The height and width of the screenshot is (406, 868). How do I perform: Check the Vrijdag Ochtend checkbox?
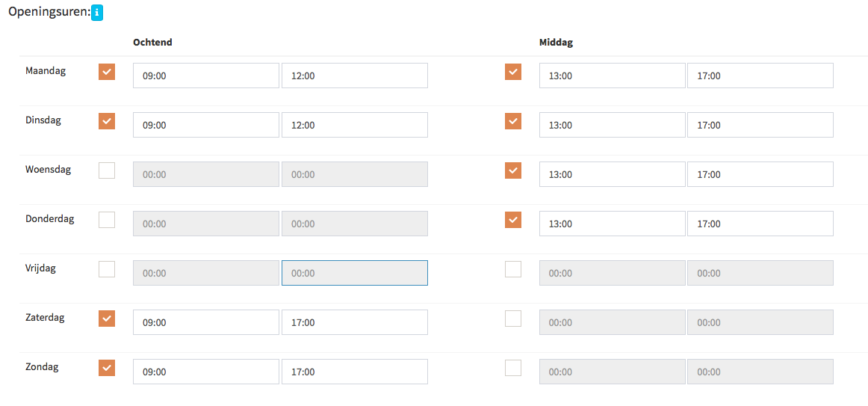coord(107,269)
